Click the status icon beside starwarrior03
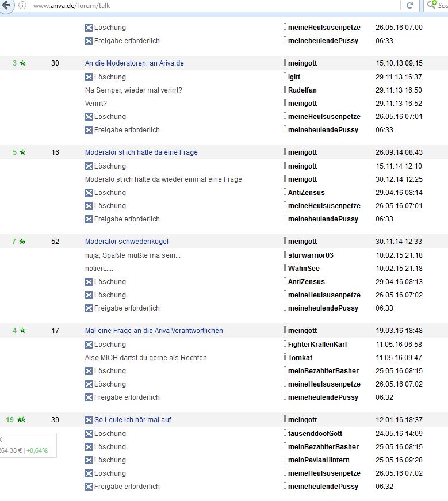448x501 pixels. click(284, 255)
